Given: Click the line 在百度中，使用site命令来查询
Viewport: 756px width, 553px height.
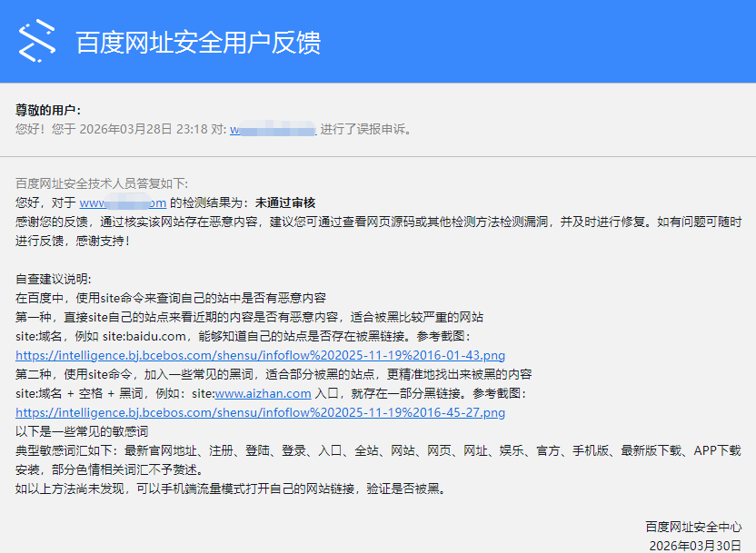Looking at the screenshot, I should click(171, 298).
